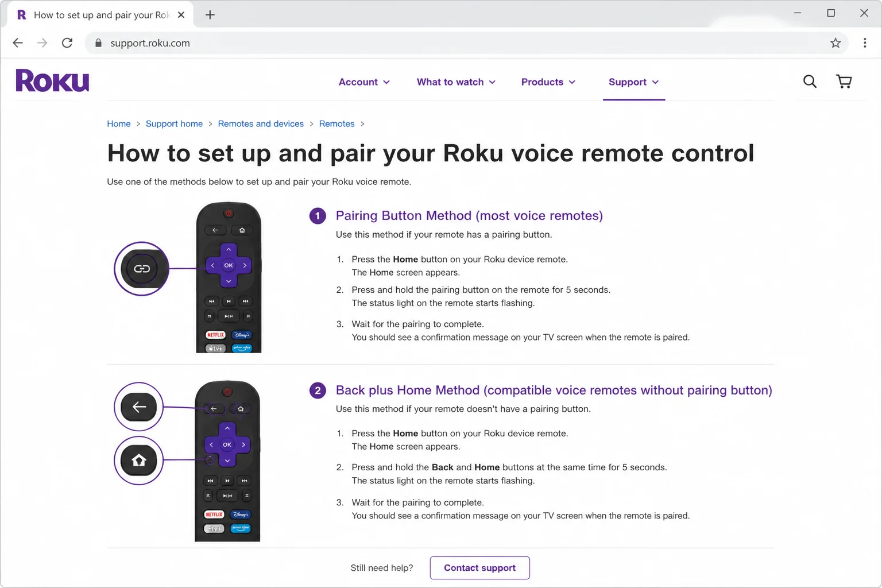Open Remotes and devices breadcrumb
Screen dimensions: 882x588
[x=261, y=124]
